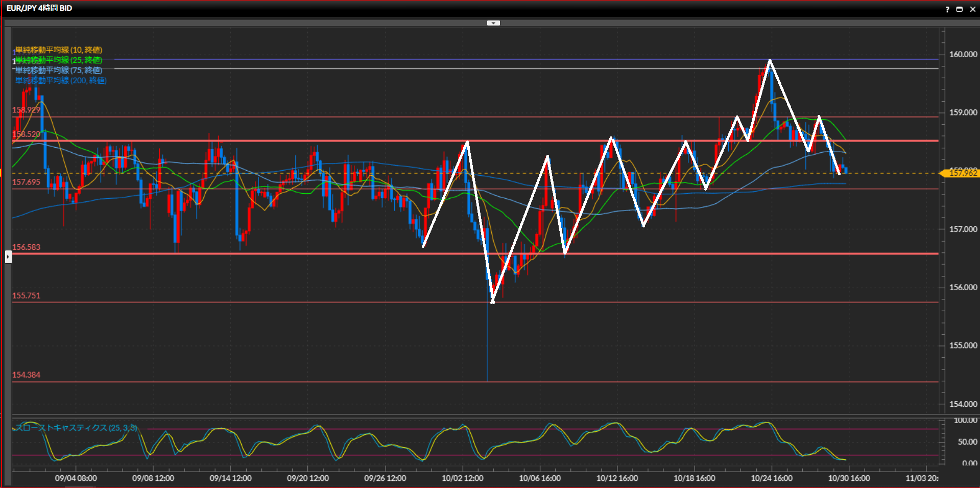Click the 09/04 08:00 time axis label
Viewport: 980px width, 488px height.
coord(76,478)
